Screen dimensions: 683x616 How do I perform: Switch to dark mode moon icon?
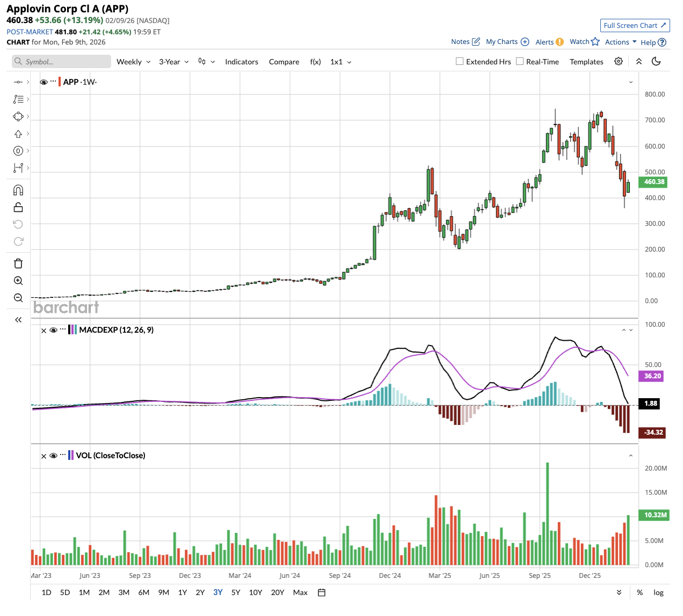pyautogui.click(x=656, y=62)
